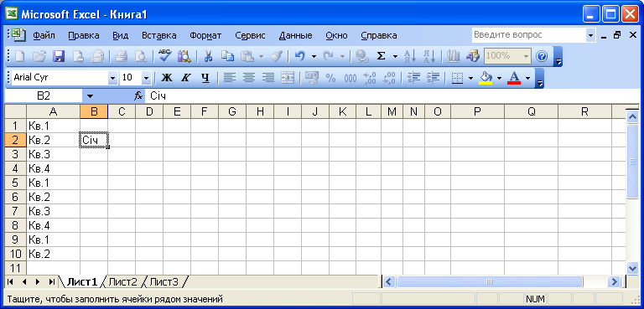Sort ascending with the А-Я icon
Screen dimensions: 644x309
coord(410,56)
